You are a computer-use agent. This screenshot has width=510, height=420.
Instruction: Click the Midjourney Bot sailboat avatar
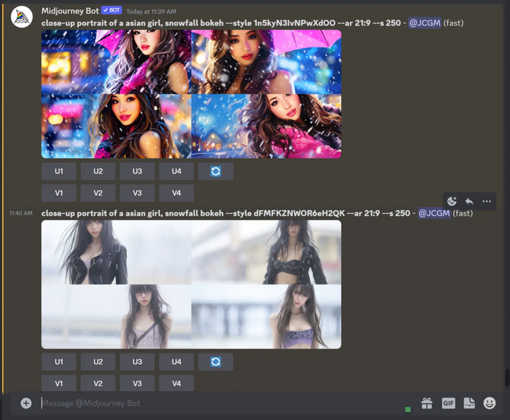[x=21, y=17]
